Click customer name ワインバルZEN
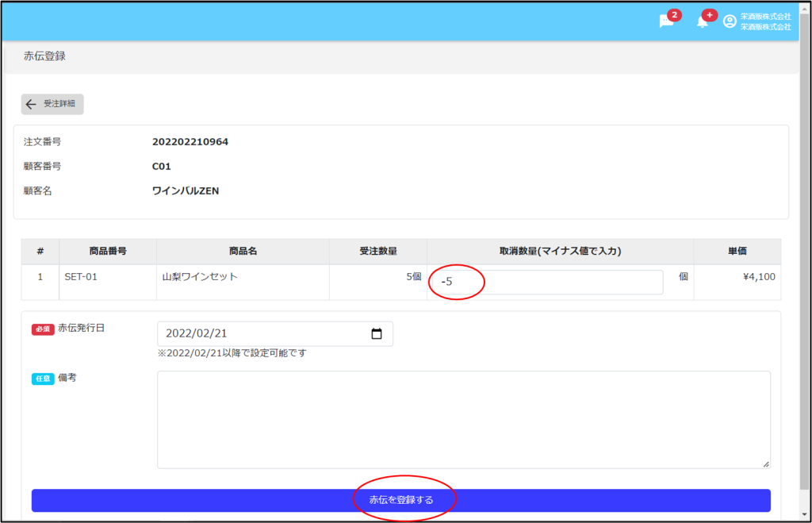Viewport: 812px width, 523px height. (x=186, y=190)
